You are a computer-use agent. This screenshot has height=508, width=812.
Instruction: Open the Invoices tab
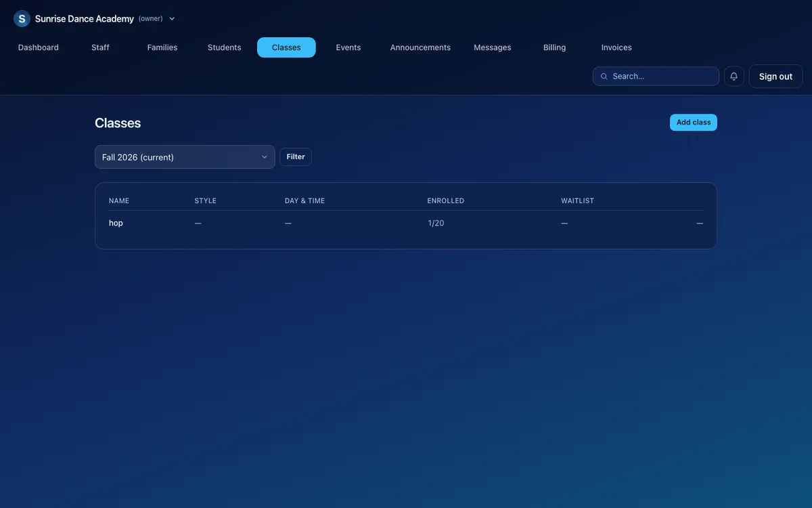pos(616,47)
